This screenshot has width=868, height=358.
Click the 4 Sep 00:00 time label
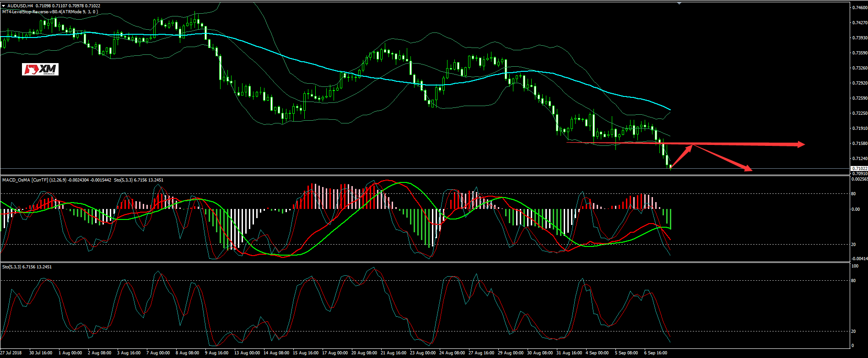coord(597,353)
